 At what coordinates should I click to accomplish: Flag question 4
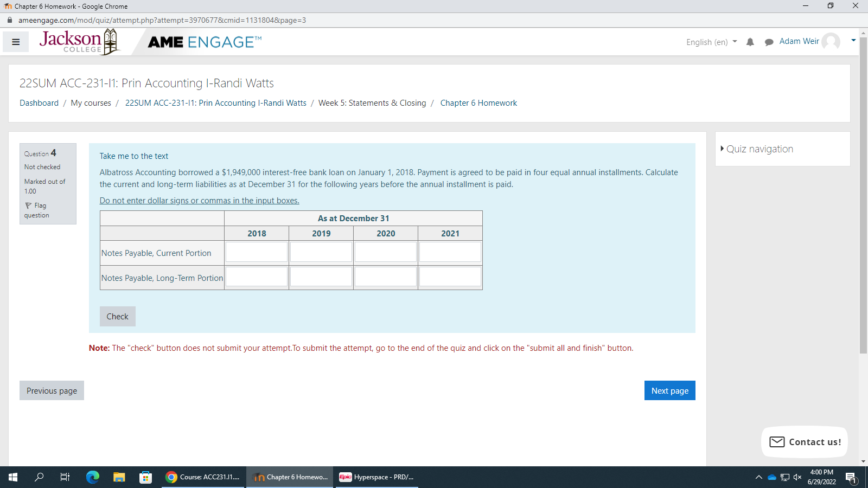(x=36, y=210)
